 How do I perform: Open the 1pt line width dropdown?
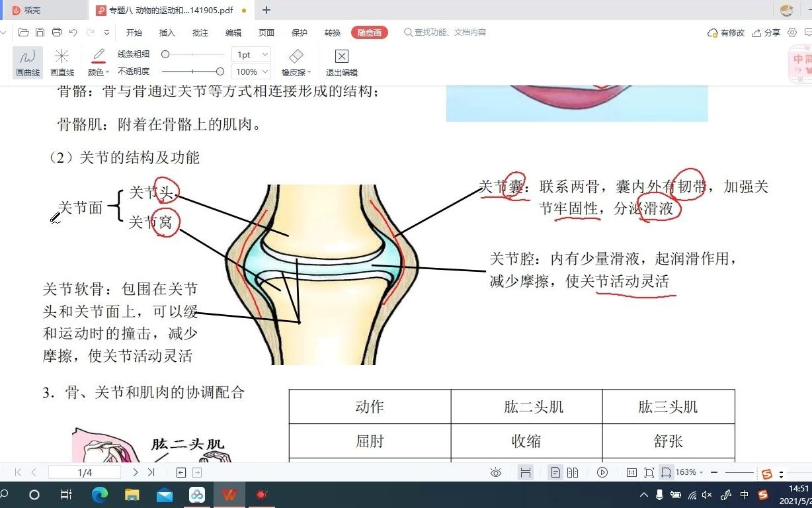tap(251, 54)
